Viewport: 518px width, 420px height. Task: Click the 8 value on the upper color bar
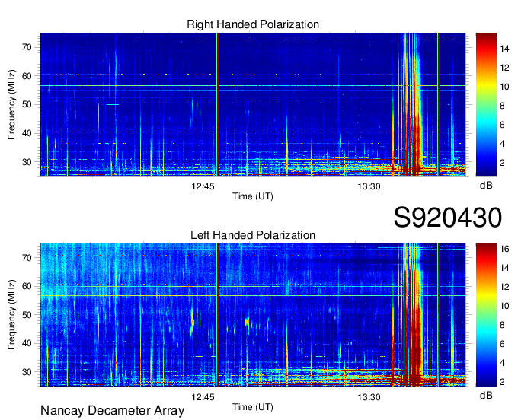(502, 106)
